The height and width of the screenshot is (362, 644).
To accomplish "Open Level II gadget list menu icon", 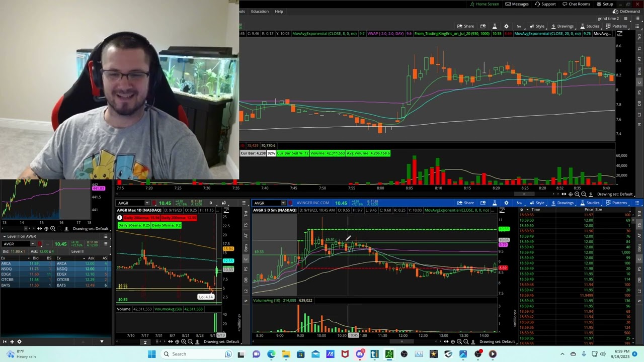I will (105, 236).
